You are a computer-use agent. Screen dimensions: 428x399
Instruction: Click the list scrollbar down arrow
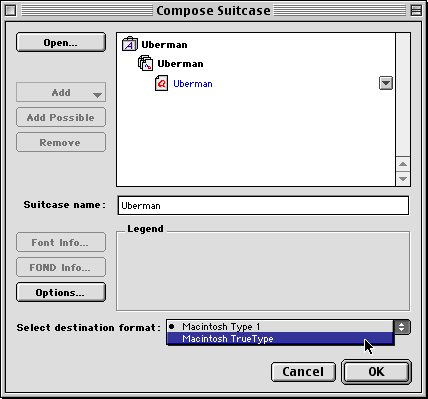pos(403,179)
